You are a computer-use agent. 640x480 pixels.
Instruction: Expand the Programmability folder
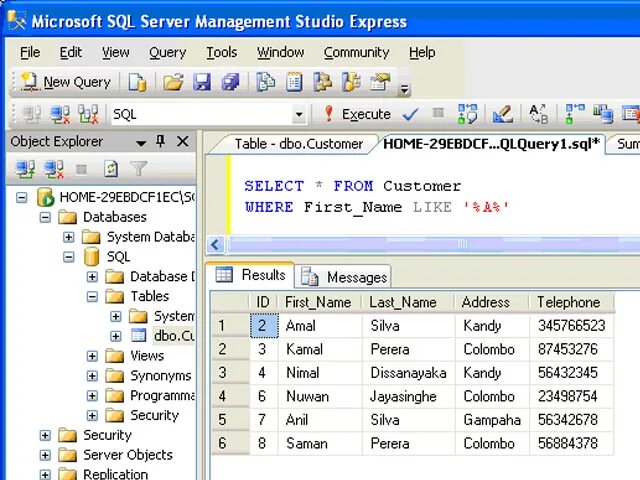[92, 396]
